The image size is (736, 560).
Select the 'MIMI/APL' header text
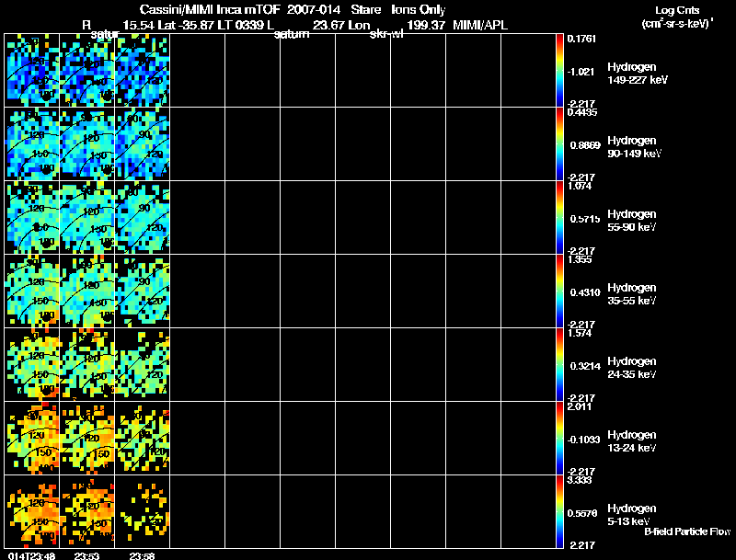pyautogui.click(x=479, y=26)
